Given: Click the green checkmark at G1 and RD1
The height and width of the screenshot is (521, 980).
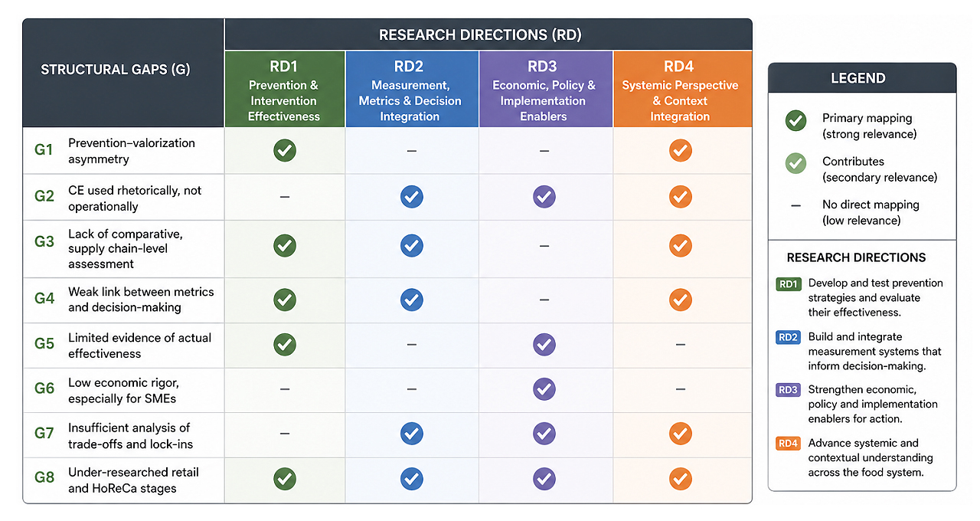Looking at the screenshot, I should coord(285,151).
